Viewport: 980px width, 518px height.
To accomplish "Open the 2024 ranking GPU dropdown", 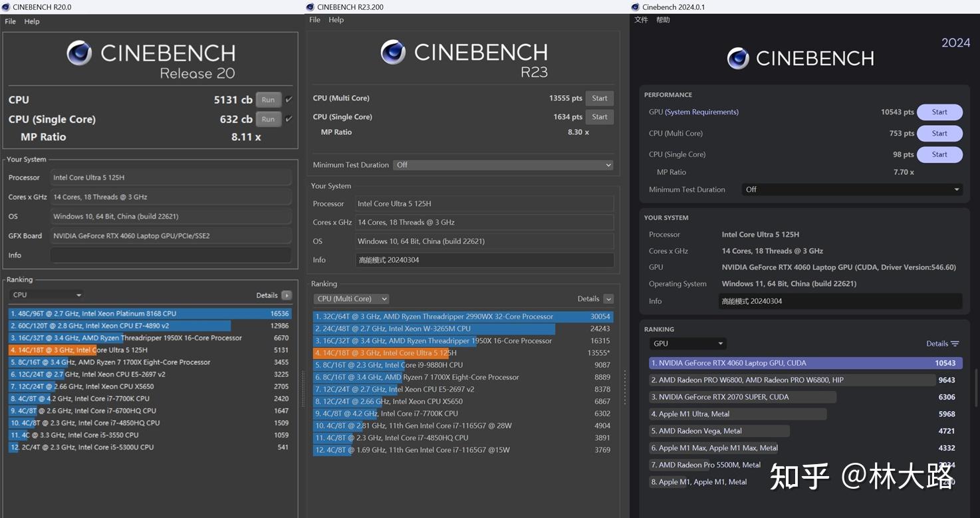I will 687,344.
